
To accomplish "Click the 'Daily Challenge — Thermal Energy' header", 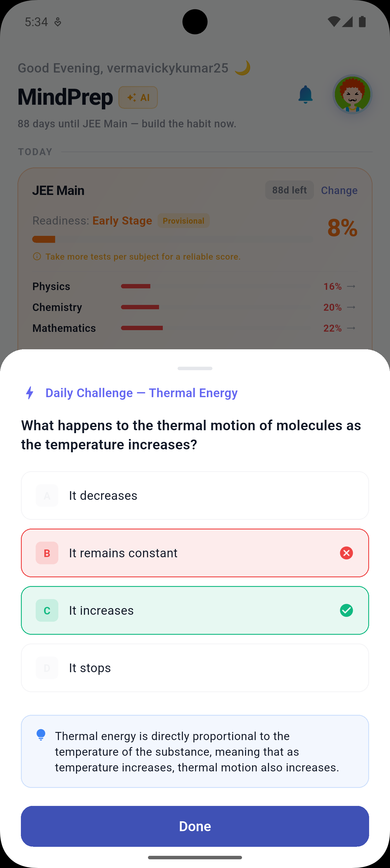I will [141, 393].
